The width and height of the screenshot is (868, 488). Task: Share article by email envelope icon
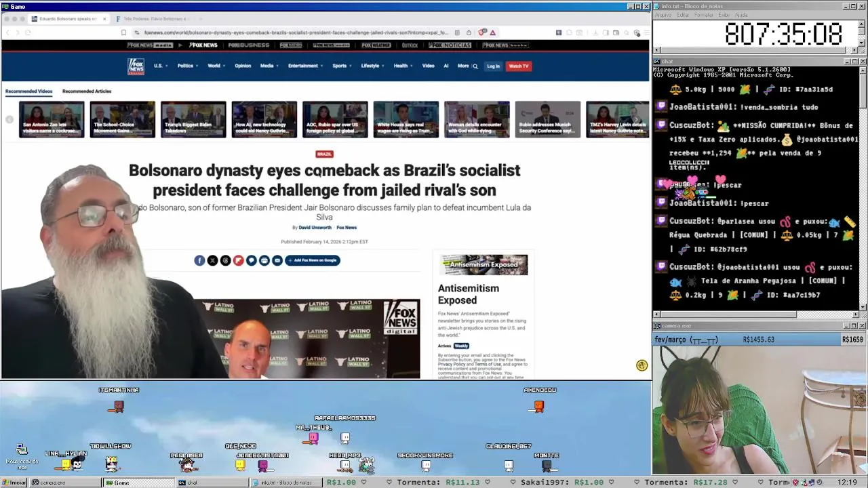tap(277, 260)
